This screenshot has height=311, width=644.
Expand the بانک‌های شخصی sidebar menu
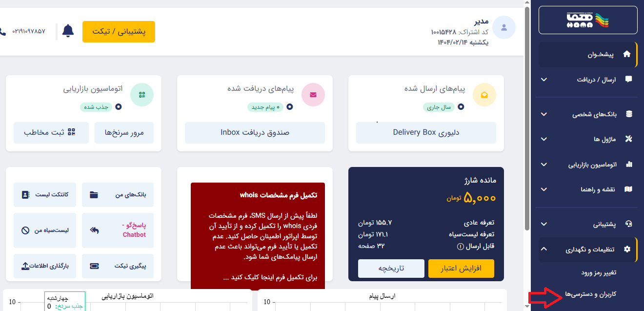[588, 114]
